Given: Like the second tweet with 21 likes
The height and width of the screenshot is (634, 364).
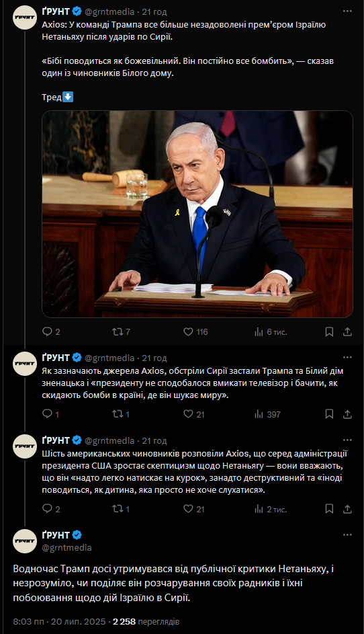Looking at the screenshot, I should (x=194, y=414).
